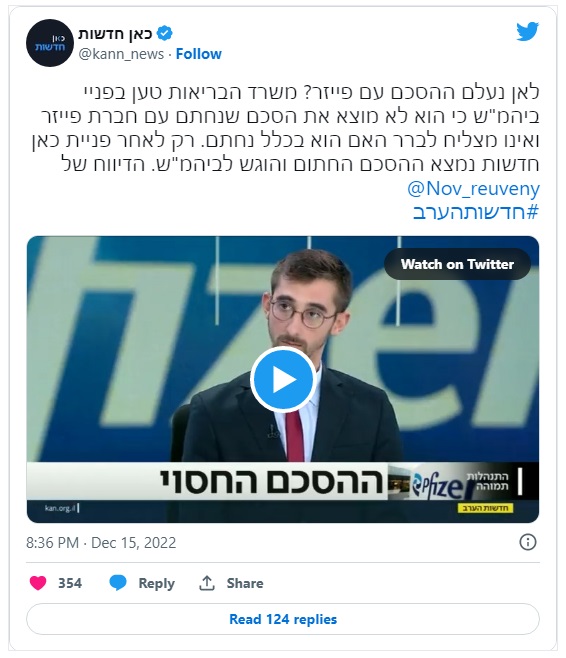Open the kann_news profile avatar

(x=50, y=43)
